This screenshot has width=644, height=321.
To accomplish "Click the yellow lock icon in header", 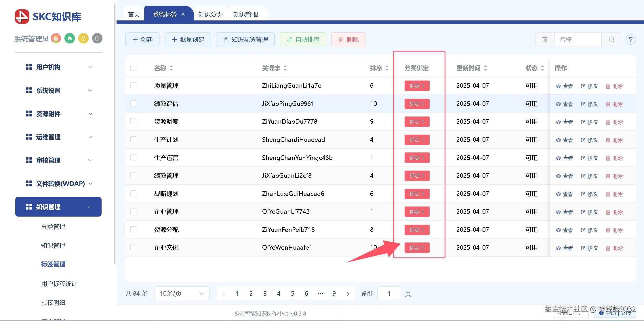I will (x=83, y=39).
